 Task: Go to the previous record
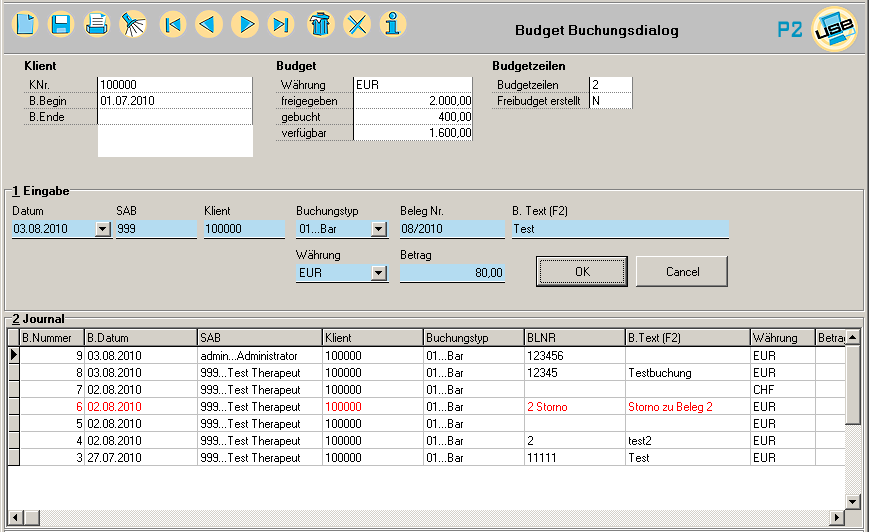point(209,24)
